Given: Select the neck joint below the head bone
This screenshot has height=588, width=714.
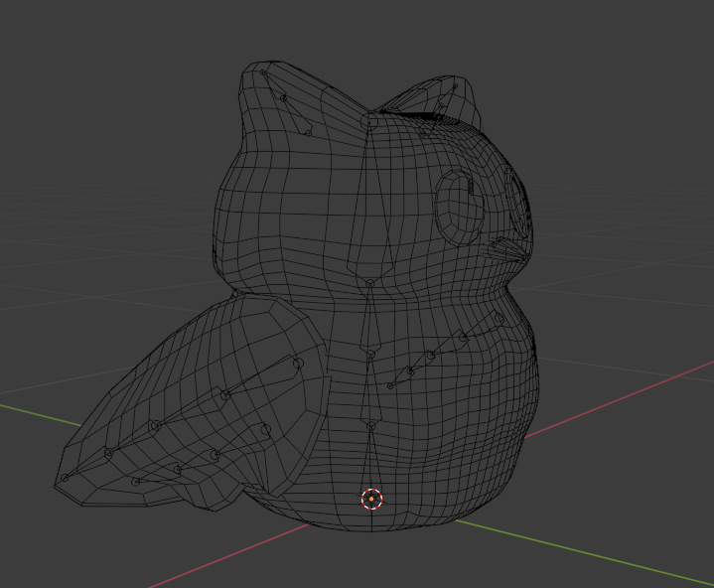Looking at the screenshot, I should coord(370,283).
